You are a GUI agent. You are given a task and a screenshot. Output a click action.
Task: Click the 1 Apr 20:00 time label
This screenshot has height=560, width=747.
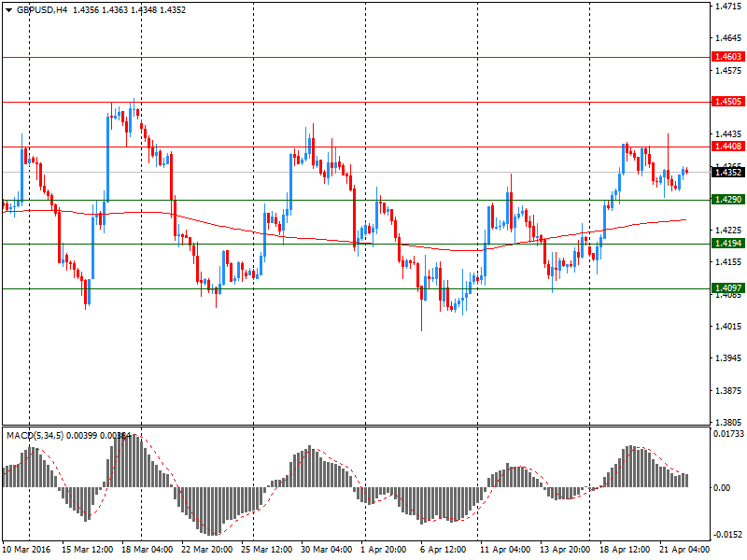tap(384, 550)
